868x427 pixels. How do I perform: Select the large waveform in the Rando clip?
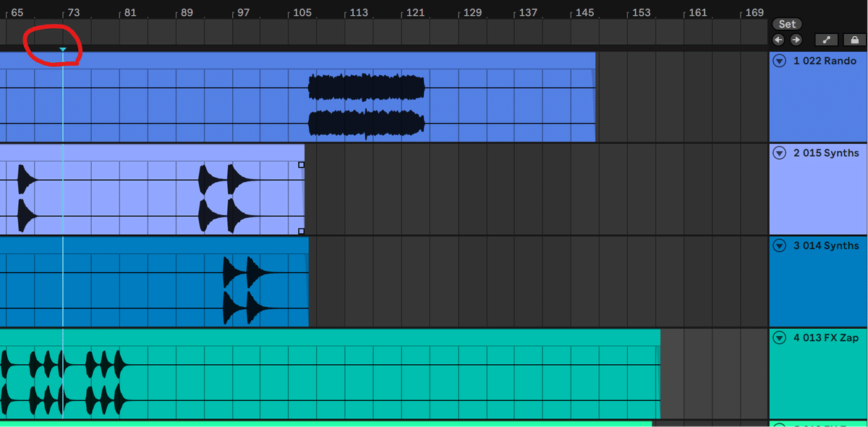pos(367,105)
